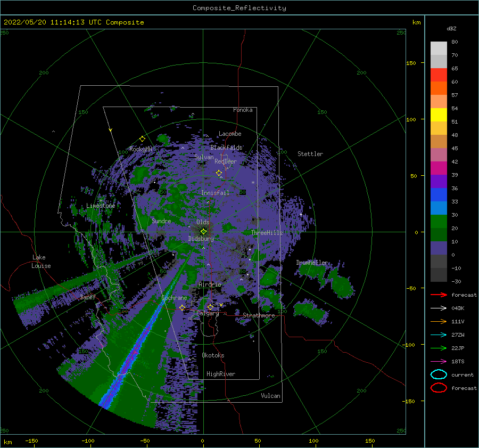Click the Olds label
The height and width of the screenshot is (448, 479).
click(x=203, y=222)
